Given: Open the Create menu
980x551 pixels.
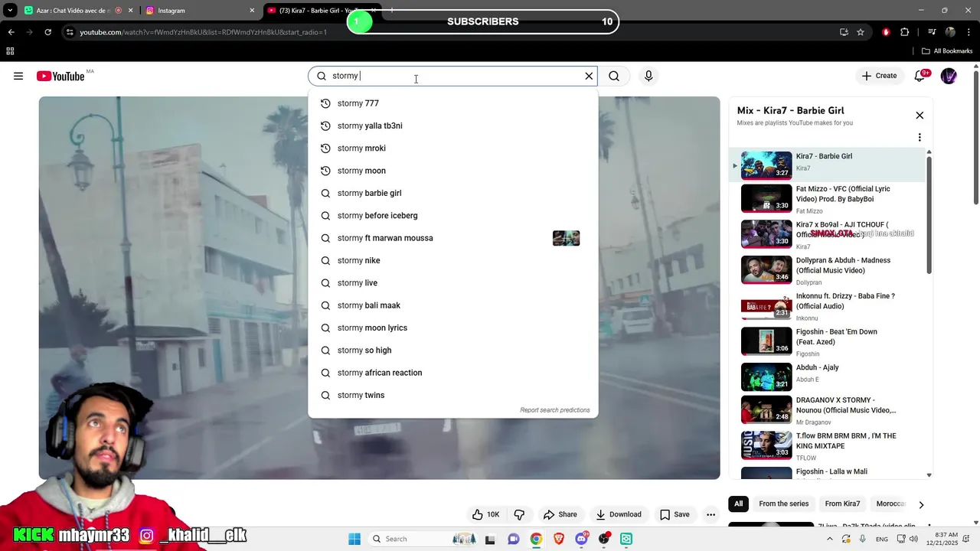Looking at the screenshot, I should (879, 76).
